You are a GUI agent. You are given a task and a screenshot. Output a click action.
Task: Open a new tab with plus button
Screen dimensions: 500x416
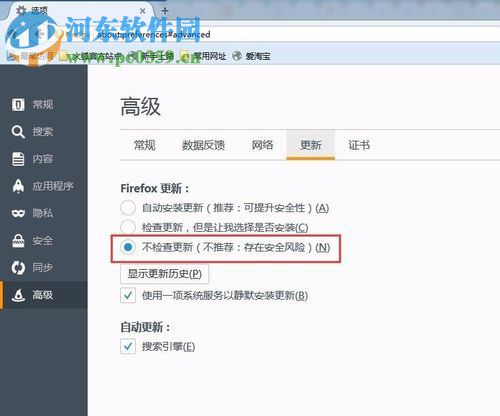pos(165,11)
